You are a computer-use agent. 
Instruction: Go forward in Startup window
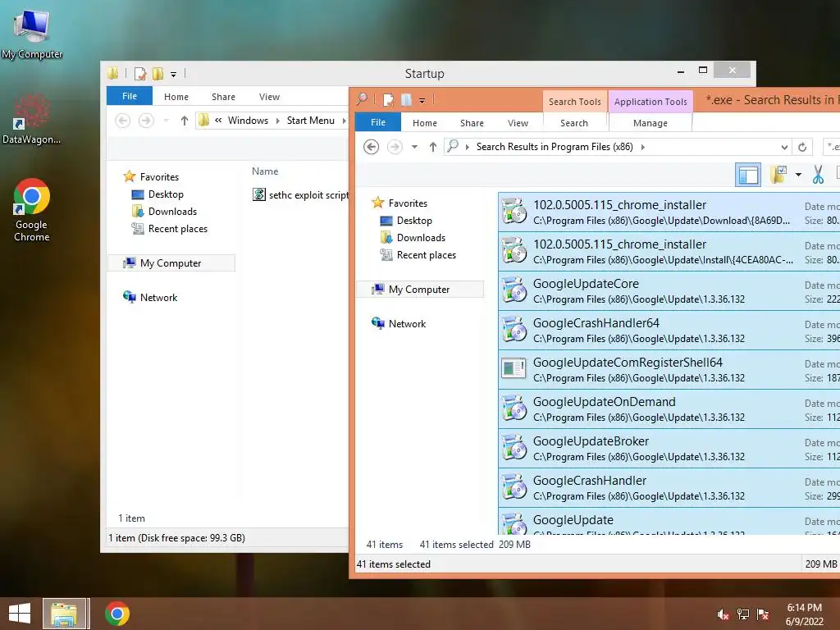[x=146, y=121]
